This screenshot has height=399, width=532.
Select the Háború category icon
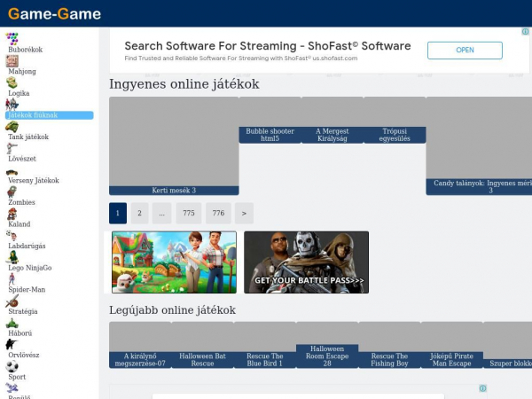(12, 323)
